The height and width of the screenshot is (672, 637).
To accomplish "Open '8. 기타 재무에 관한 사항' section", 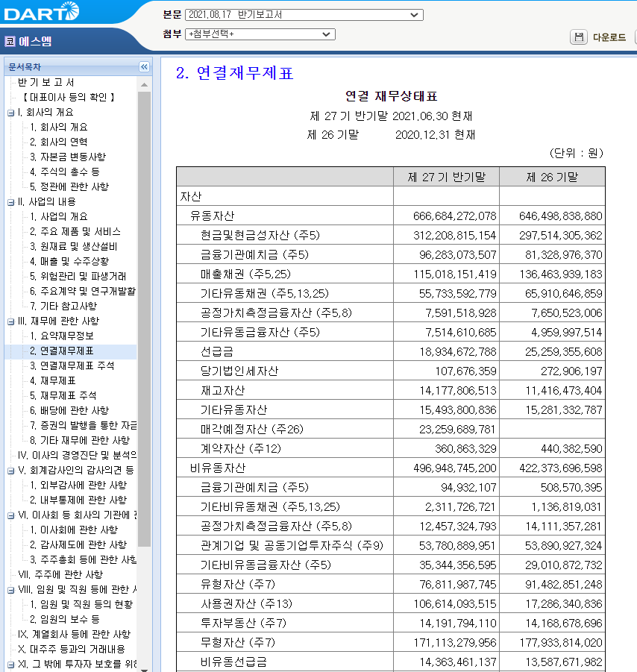I will 80,441.
